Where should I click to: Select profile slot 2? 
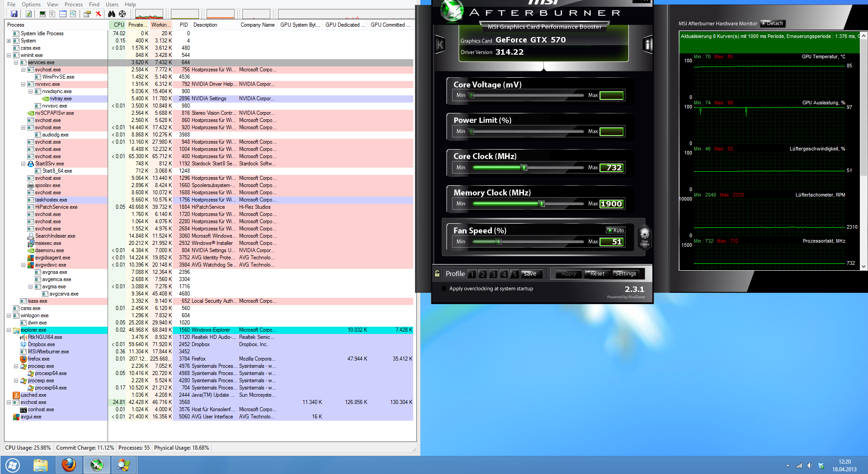(483, 274)
